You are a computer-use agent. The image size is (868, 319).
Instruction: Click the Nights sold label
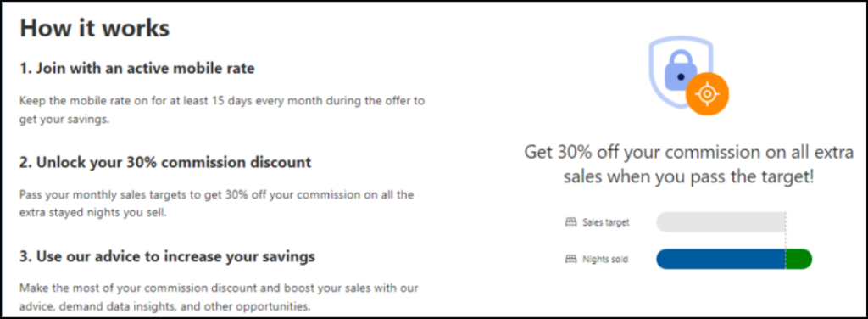[x=605, y=259]
